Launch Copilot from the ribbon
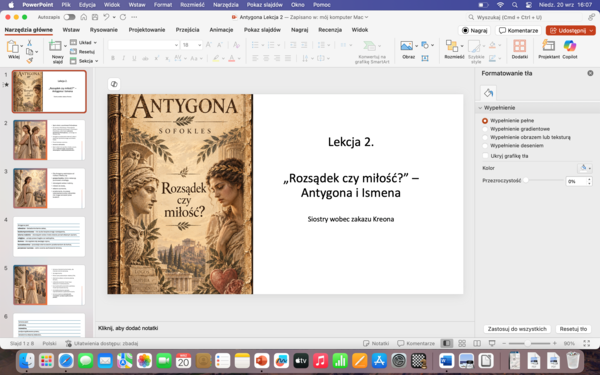600x375 pixels. (570, 46)
